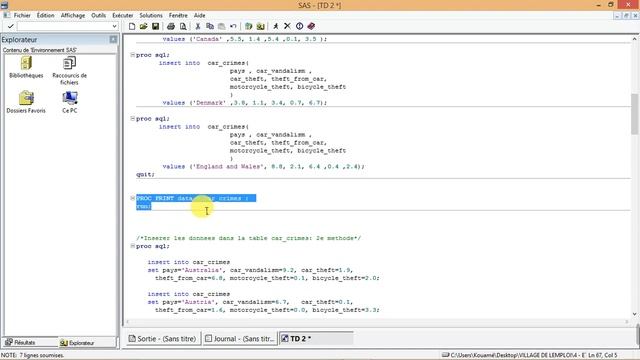Click the command bar checkmark button
The width and height of the screenshot is (640, 360).
(11, 26)
